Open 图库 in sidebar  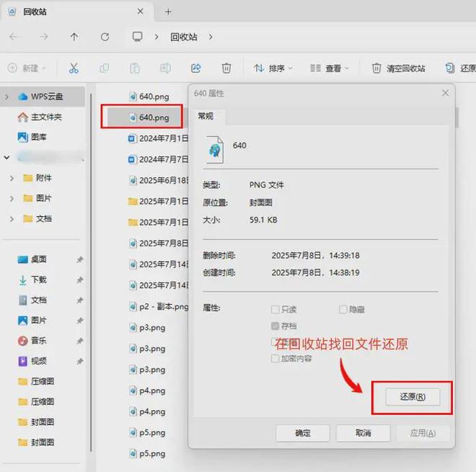coord(32,137)
